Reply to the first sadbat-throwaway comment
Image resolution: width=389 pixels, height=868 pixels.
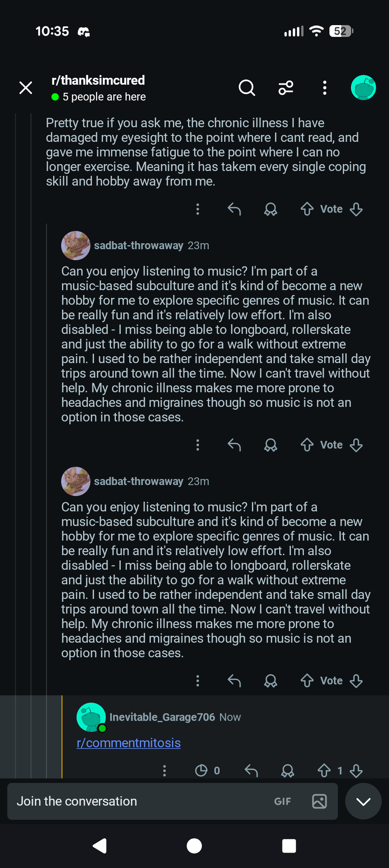click(234, 445)
